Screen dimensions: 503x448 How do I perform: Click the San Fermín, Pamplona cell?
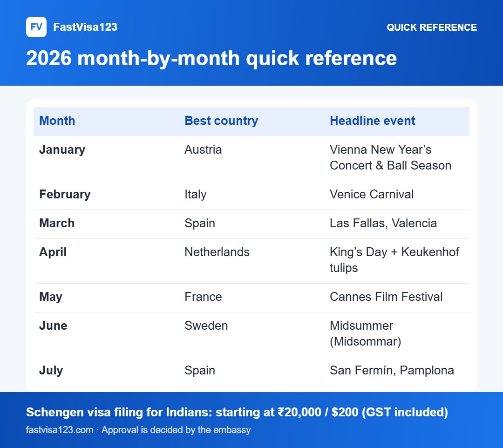coord(392,370)
